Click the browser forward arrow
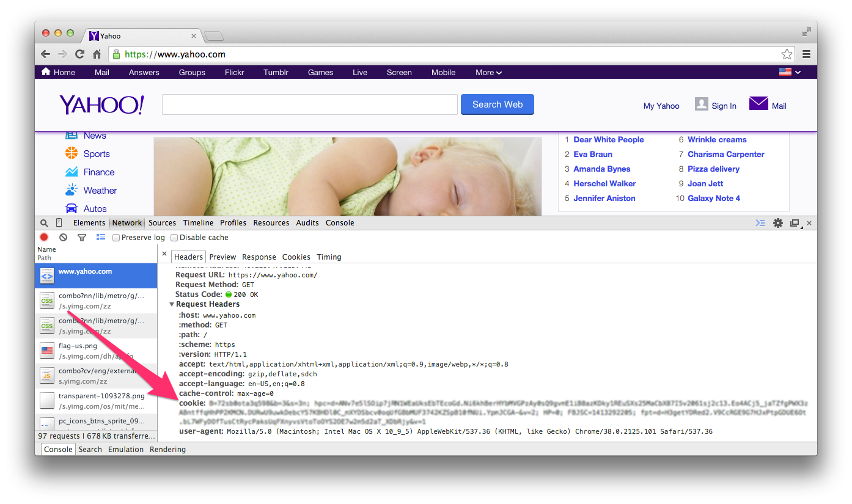The height and width of the screenshot is (504, 852). coord(62,54)
